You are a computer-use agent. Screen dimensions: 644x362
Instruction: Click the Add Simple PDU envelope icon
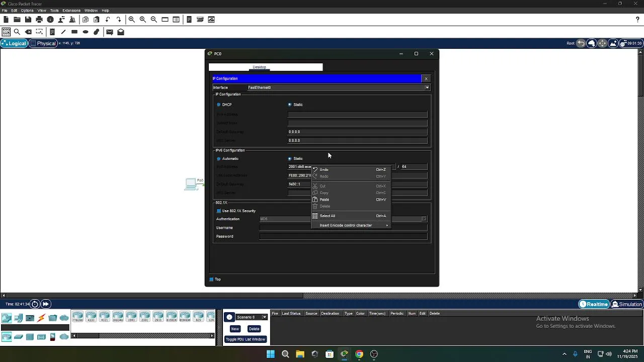click(110, 32)
